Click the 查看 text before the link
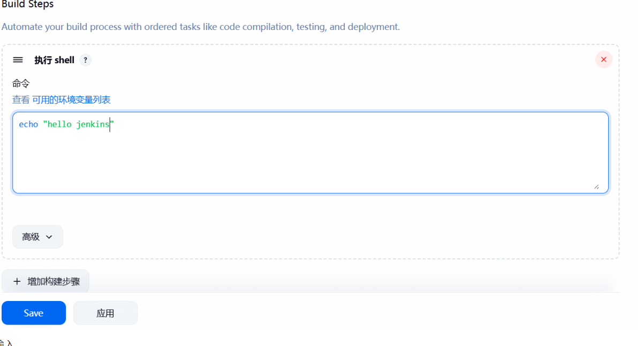This screenshot has width=644, height=346. click(x=21, y=100)
